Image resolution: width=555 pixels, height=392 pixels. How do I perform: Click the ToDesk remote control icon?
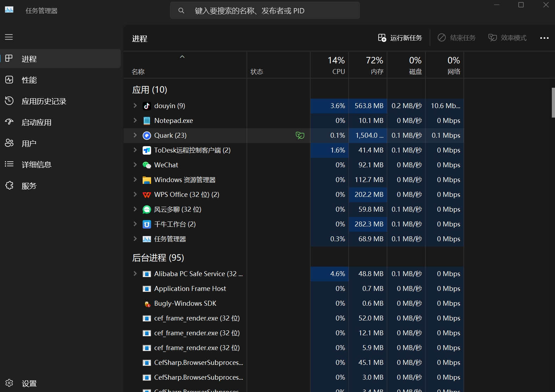(x=146, y=150)
